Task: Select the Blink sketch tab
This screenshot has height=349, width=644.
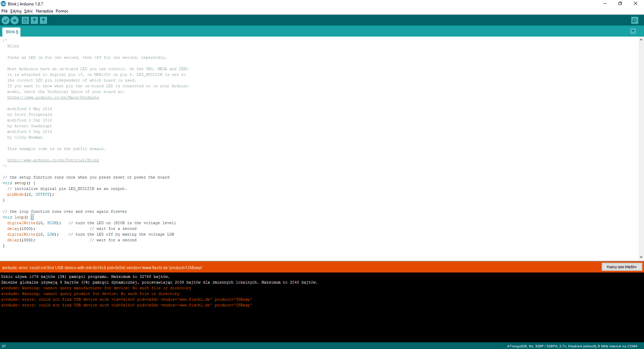Action: coord(12,32)
